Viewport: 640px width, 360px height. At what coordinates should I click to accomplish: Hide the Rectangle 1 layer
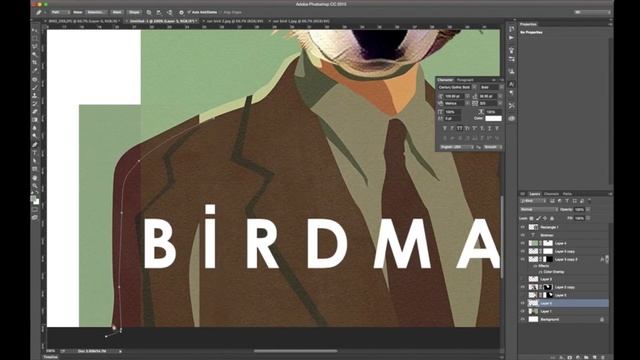pyautogui.click(x=522, y=227)
